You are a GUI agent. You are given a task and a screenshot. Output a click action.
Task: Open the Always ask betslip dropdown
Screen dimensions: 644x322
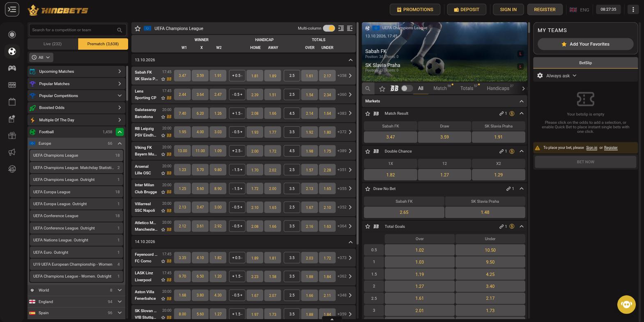[561, 76]
